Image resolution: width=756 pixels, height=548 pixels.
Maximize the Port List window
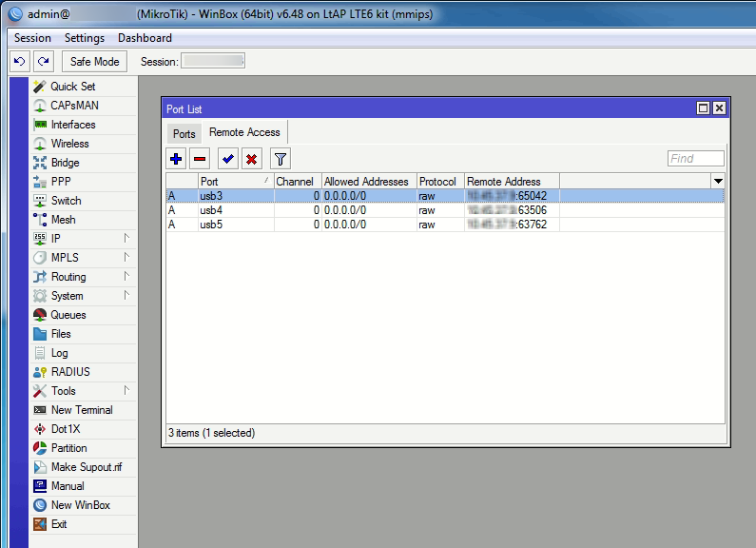[703, 108]
